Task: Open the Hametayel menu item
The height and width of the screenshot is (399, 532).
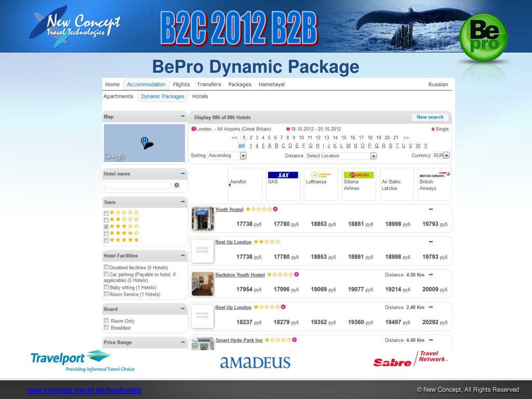Action: 272,85
